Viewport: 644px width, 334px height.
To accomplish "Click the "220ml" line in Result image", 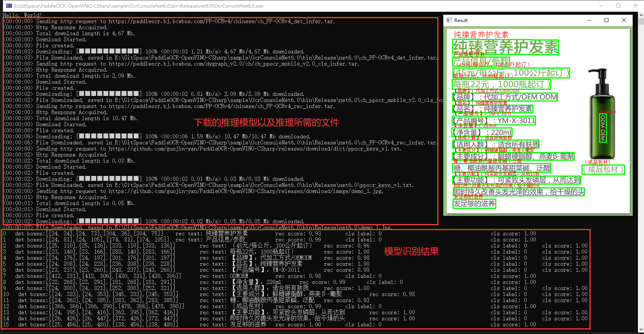I will coord(482,132).
